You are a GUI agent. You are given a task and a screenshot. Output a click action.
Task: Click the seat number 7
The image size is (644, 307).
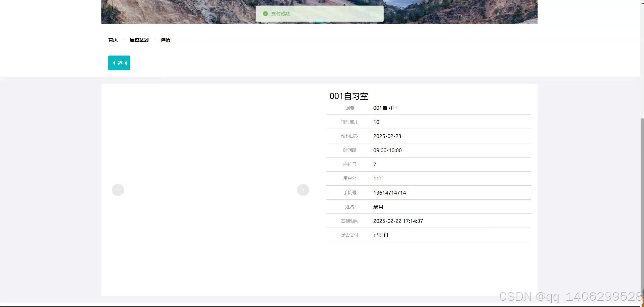[x=374, y=164]
